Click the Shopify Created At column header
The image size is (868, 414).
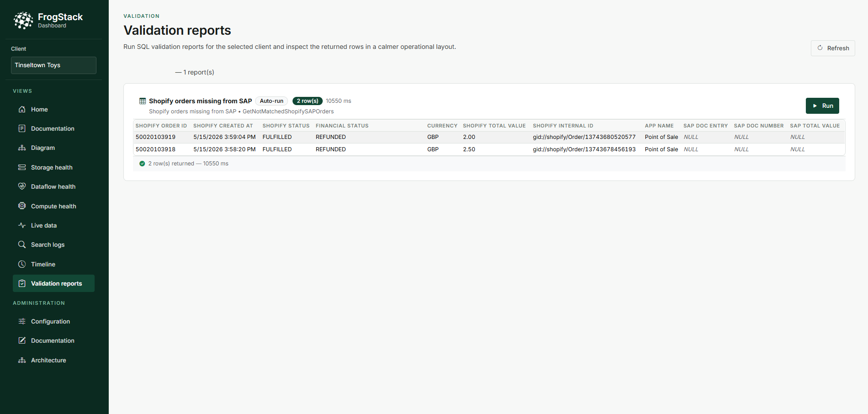pyautogui.click(x=223, y=126)
